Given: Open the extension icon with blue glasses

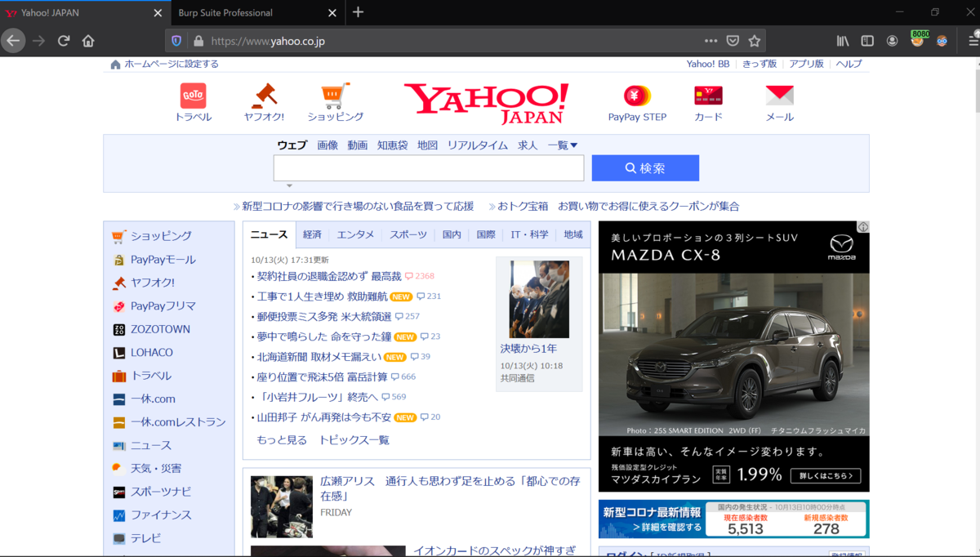Looking at the screenshot, I should point(942,41).
